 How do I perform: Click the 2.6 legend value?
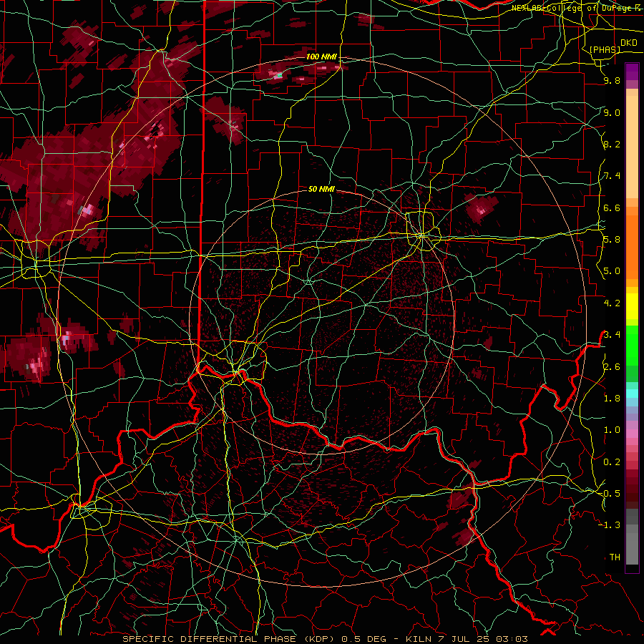[x=612, y=366]
